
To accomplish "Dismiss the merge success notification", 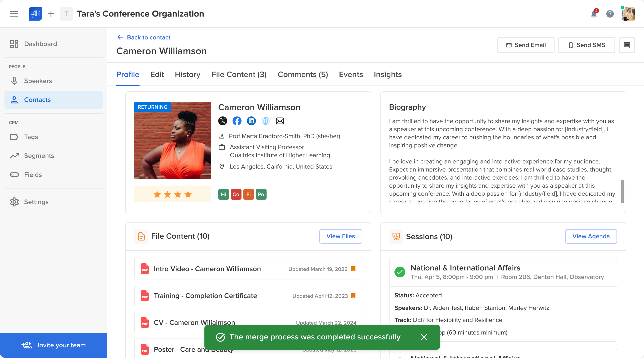I will [424, 337].
